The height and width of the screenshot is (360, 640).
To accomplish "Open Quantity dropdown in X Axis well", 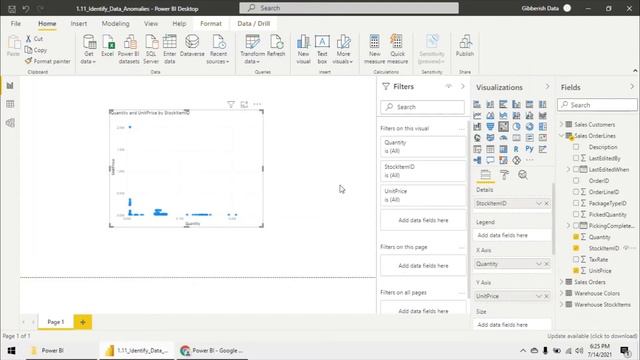I will 539,264.
